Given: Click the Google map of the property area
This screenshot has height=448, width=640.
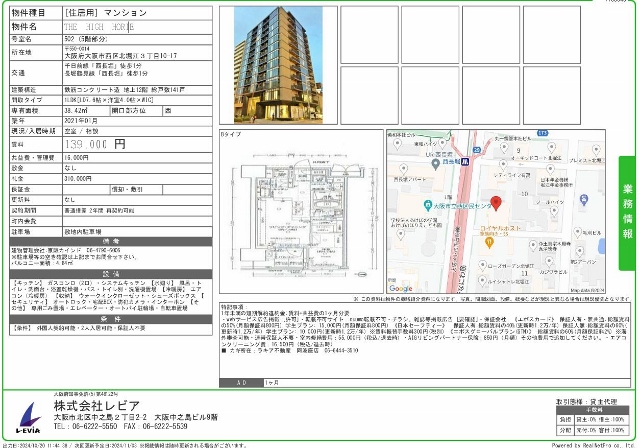Looking at the screenshot, I should (496, 211).
